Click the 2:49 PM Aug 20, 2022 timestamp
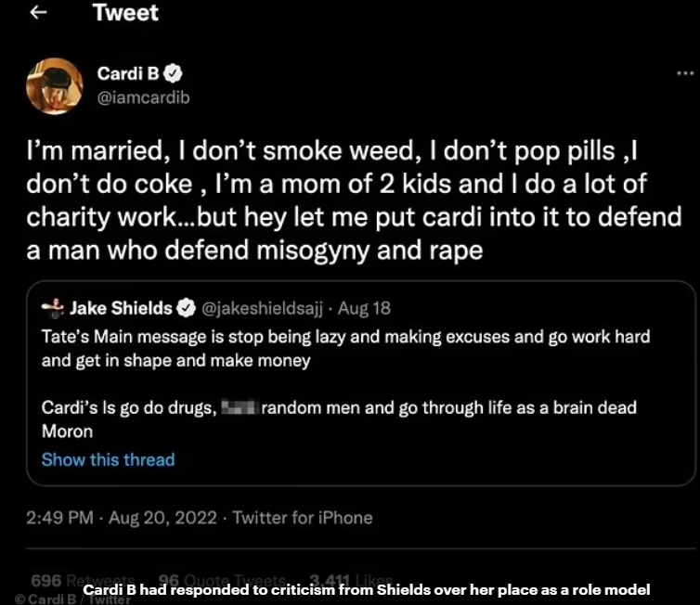The image size is (700, 605). (x=123, y=518)
